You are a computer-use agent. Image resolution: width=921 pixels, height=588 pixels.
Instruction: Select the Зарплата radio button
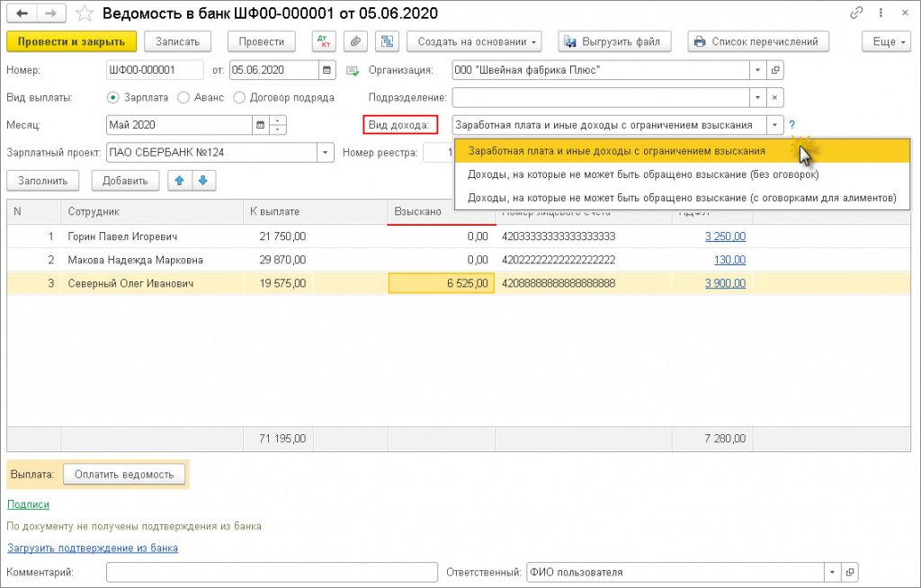coord(113,97)
